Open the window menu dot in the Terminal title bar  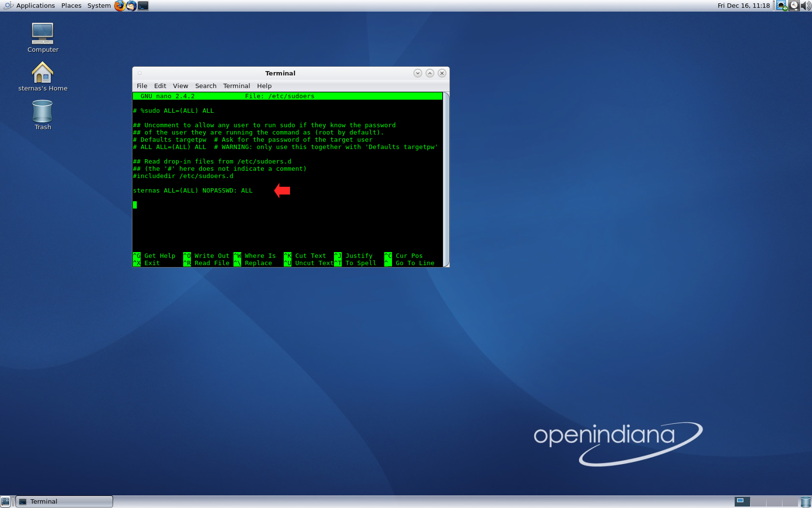point(140,73)
